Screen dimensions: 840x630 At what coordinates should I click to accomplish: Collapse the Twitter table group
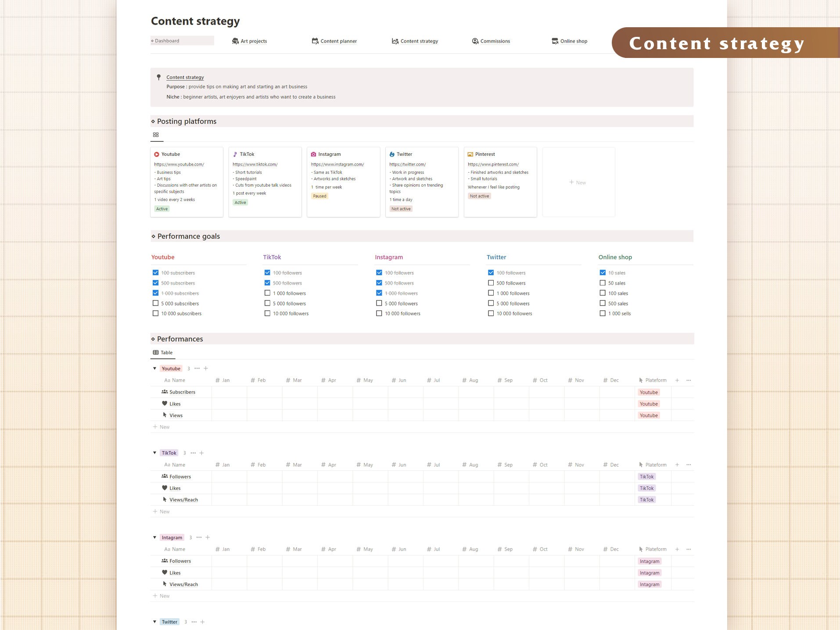(x=154, y=622)
